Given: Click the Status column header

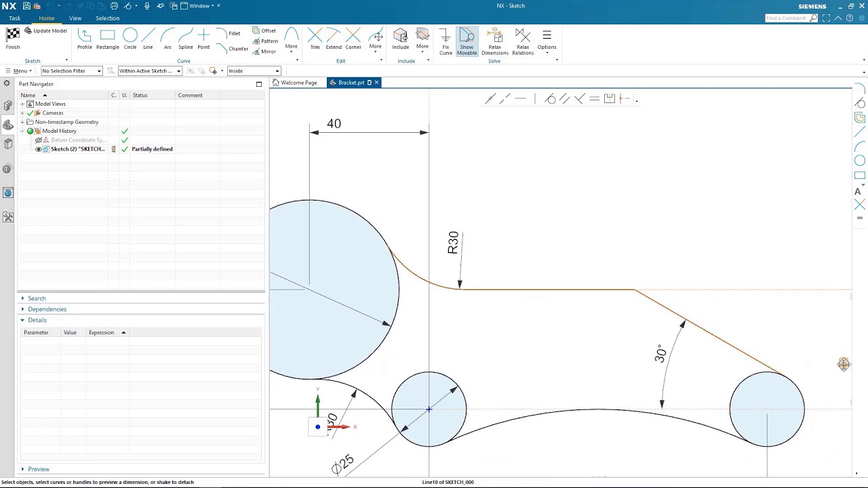Looking at the screenshot, I should (x=153, y=96).
